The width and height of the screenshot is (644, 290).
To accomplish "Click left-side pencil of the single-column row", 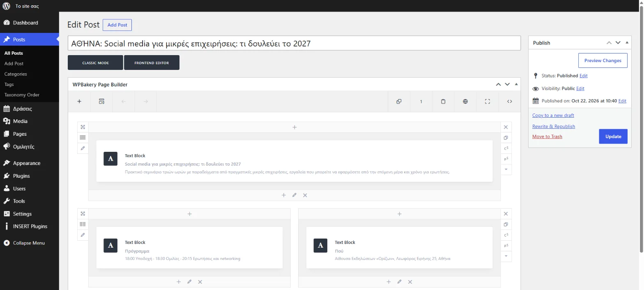I will click(83, 148).
